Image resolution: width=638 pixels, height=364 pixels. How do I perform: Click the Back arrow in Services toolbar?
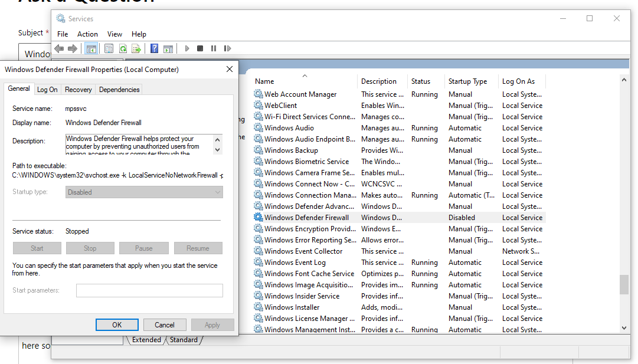coord(59,49)
